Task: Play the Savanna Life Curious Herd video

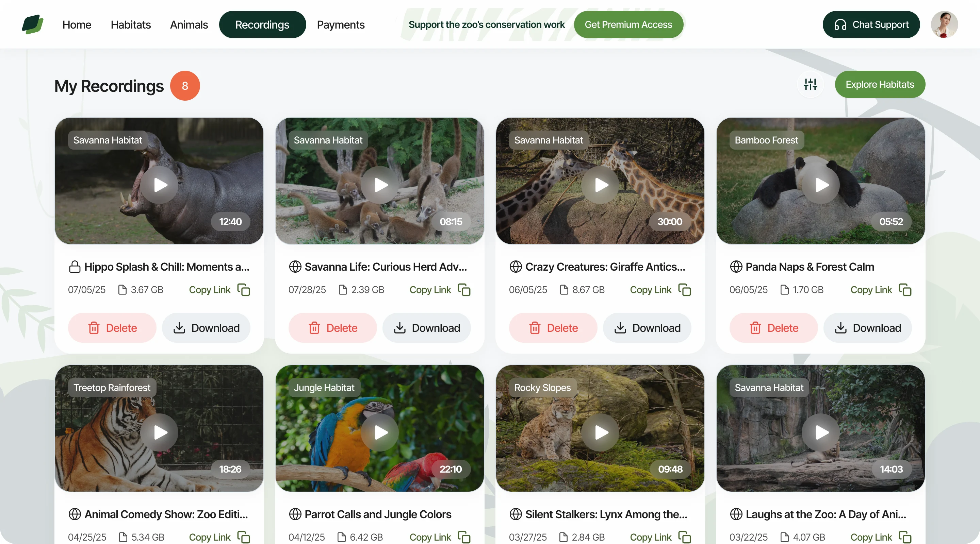Action: pos(380,185)
